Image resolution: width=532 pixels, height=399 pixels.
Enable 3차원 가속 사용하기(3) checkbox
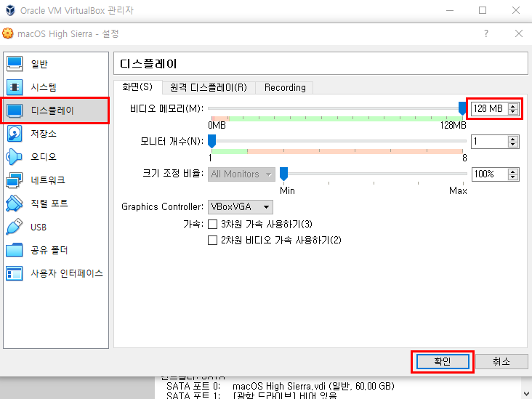coord(212,225)
